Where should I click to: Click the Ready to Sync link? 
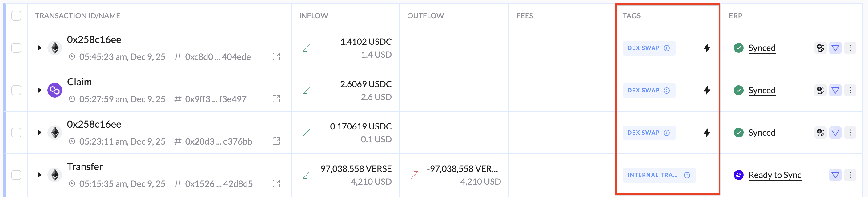(x=775, y=175)
